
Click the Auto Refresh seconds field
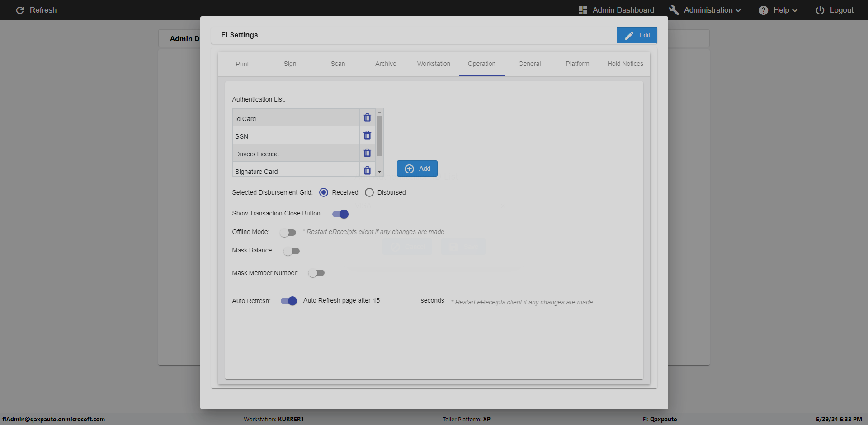click(396, 301)
